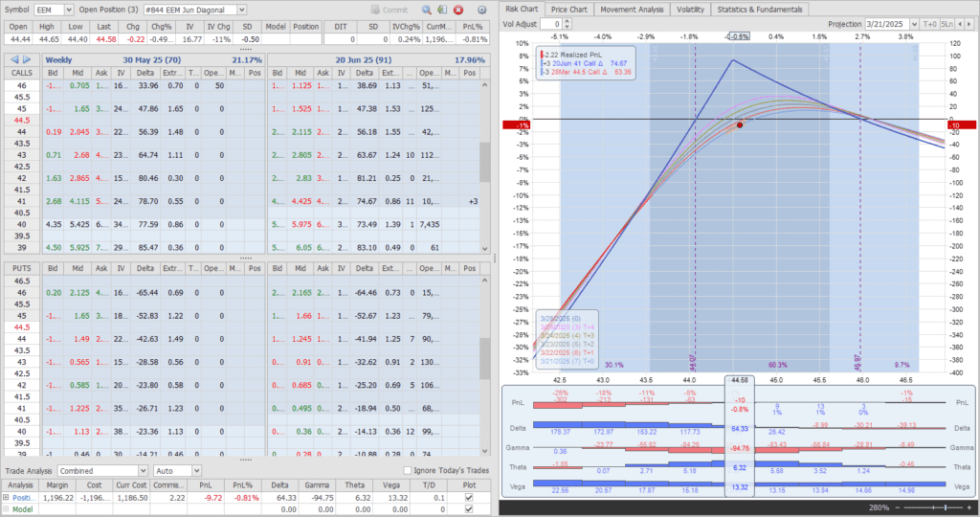Image resolution: width=980 pixels, height=517 pixels.
Task: Click 3/21/2025 (7) T+0 legend line
Action: [x=567, y=361]
